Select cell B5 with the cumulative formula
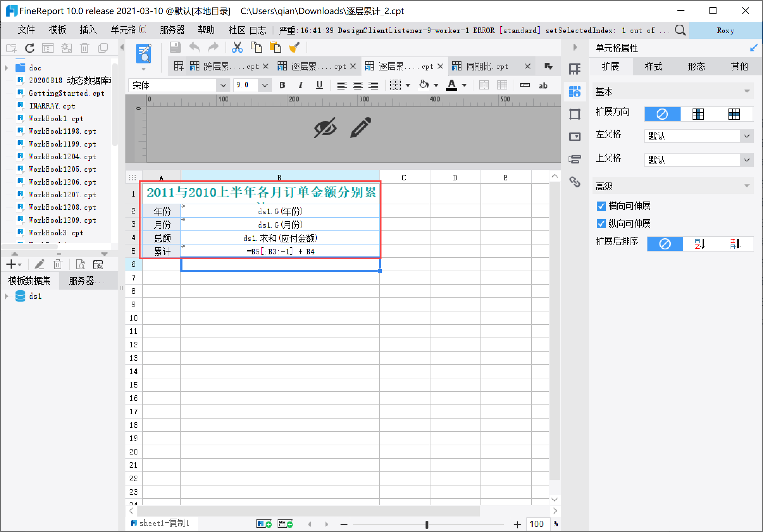The height and width of the screenshot is (532, 763). tap(280, 252)
